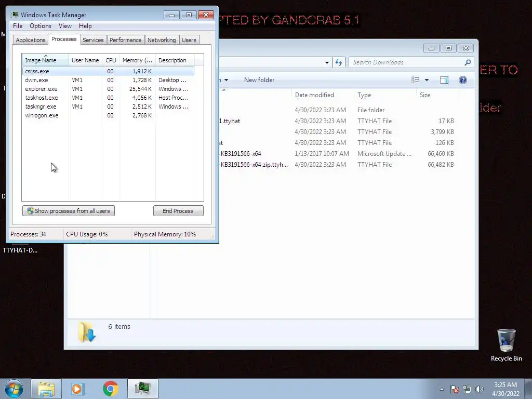Image resolution: width=532 pixels, height=399 pixels.
Task: Select the explorer.exe process
Action: coord(108,89)
